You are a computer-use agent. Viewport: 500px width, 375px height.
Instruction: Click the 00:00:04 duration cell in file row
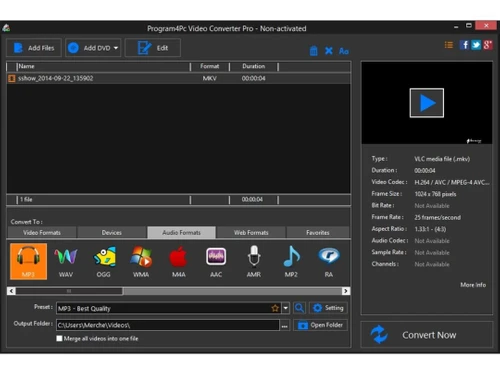(x=254, y=78)
